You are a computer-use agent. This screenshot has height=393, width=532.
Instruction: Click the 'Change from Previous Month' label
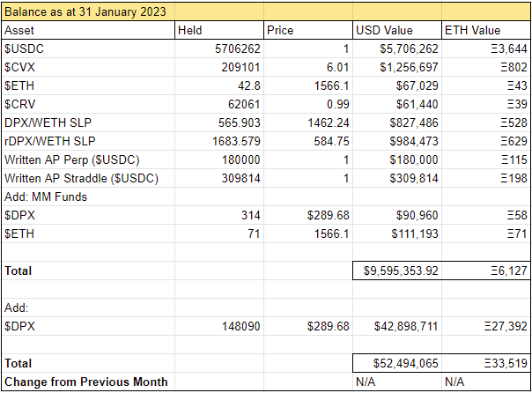(86, 382)
